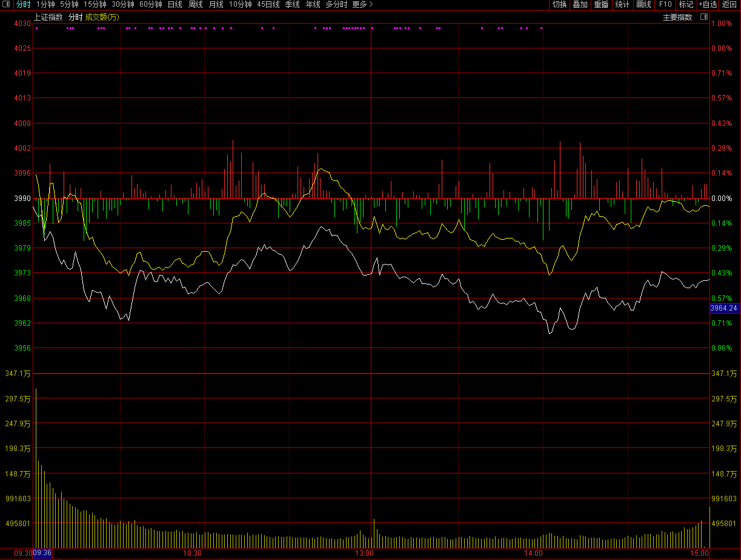Click 返回 to go back
The height and width of the screenshot is (560, 741).
(x=729, y=4)
